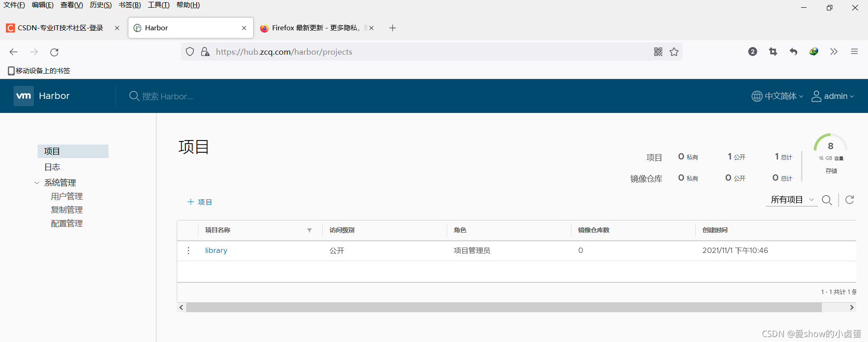Screen dimensions: 868x342
Task: Click the horizontal scrollbar thumb under the table
Action: [504, 308]
